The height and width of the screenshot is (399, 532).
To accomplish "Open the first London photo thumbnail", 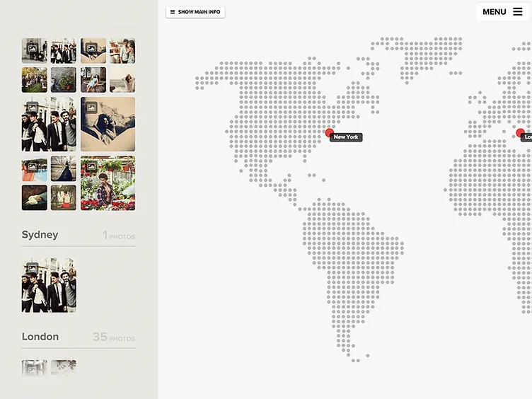I will pos(35,367).
